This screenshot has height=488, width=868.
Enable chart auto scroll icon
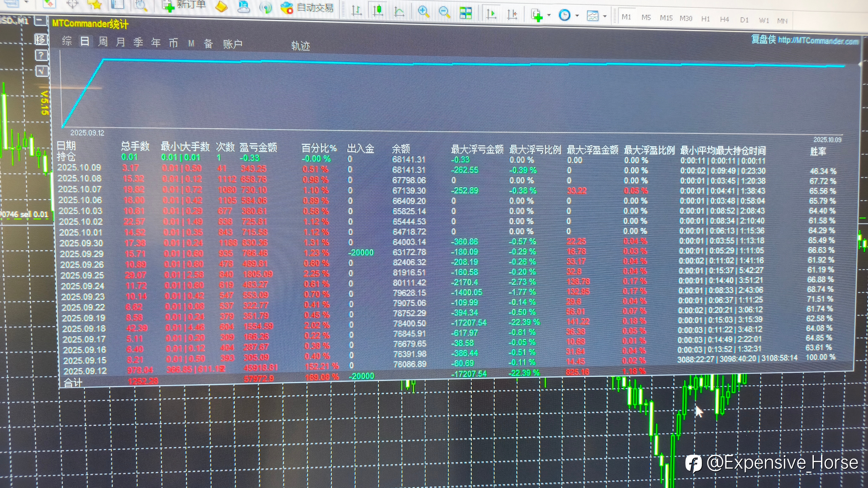(491, 14)
